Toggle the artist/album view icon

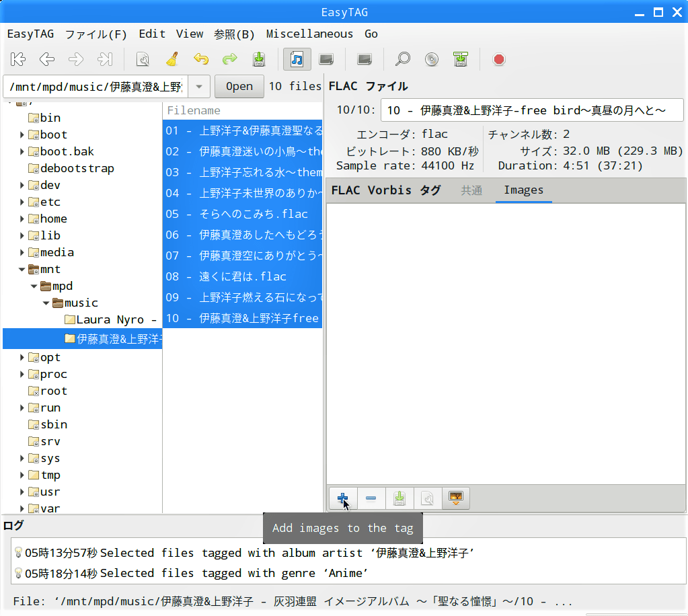coord(326,59)
